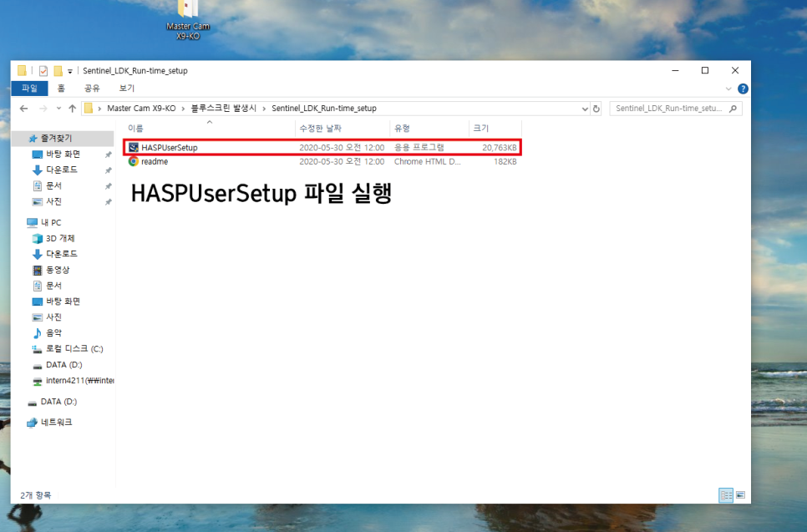
Task: Switch to the 공유 ribbon tab
Action: 92,88
